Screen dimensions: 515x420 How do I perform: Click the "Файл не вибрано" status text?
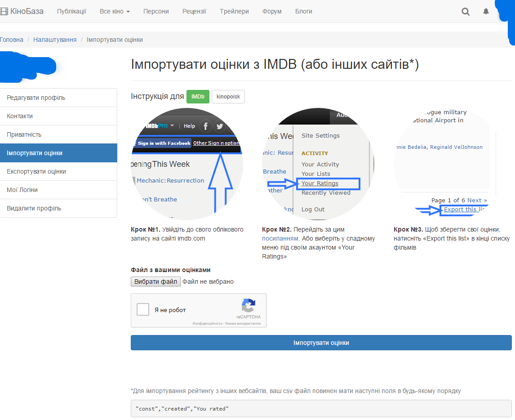pyautogui.click(x=208, y=281)
